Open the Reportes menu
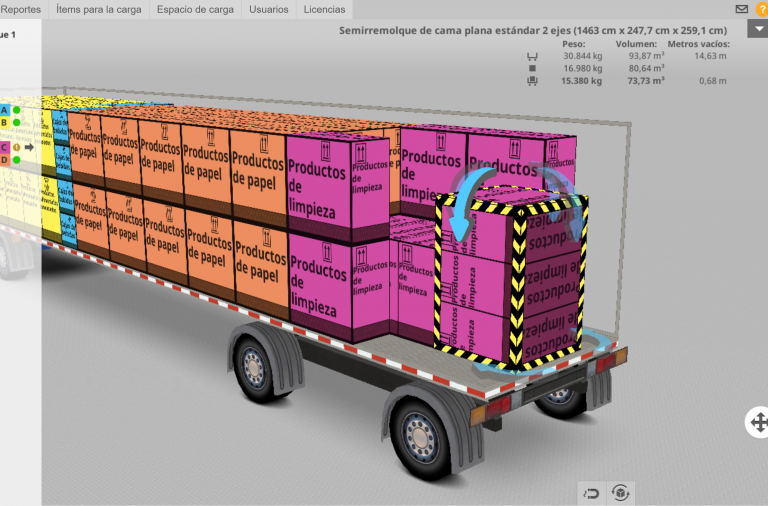 [x=21, y=9]
